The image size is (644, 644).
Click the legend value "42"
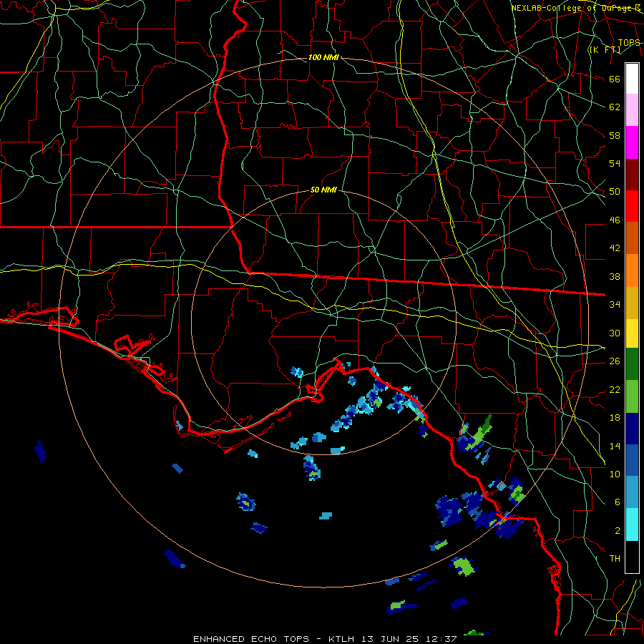tap(615, 248)
